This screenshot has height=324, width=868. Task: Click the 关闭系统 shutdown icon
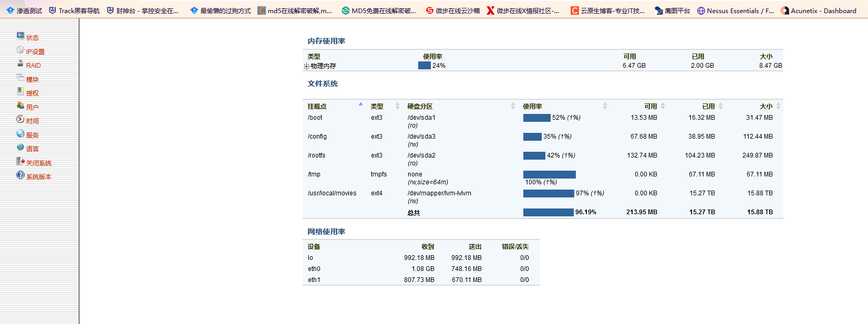click(x=20, y=161)
